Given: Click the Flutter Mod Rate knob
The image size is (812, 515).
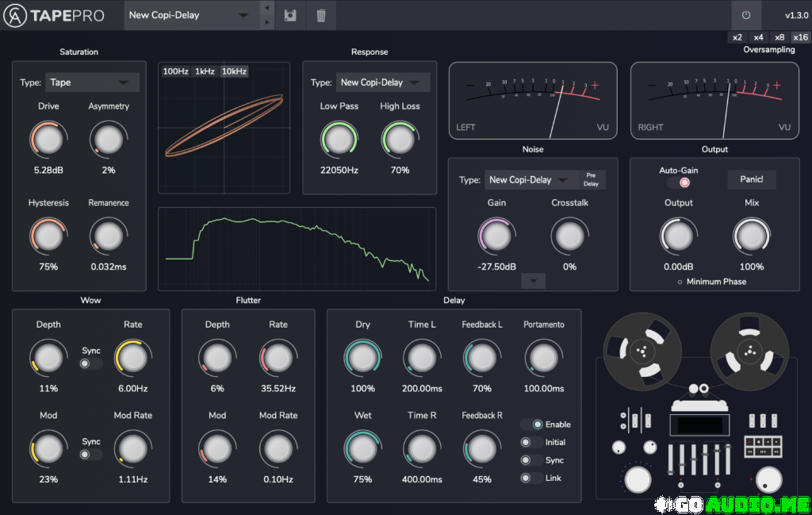Looking at the screenshot, I should 278,448.
